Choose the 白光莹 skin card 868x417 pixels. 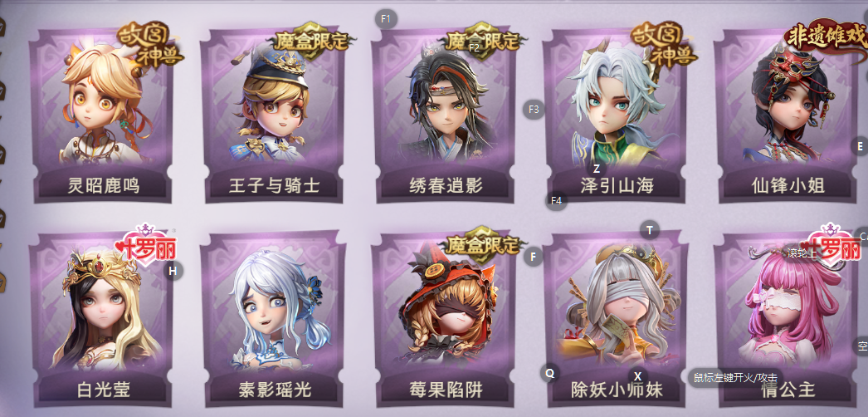[102, 320]
